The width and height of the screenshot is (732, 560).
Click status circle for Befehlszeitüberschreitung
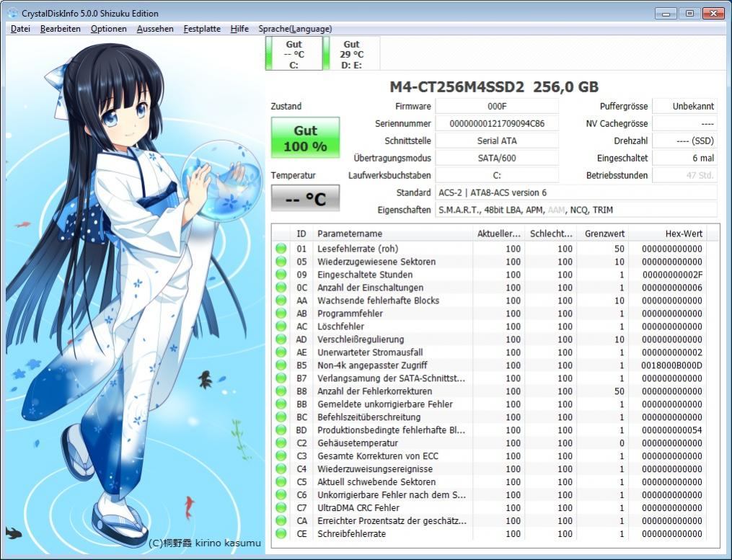click(x=281, y=417)
